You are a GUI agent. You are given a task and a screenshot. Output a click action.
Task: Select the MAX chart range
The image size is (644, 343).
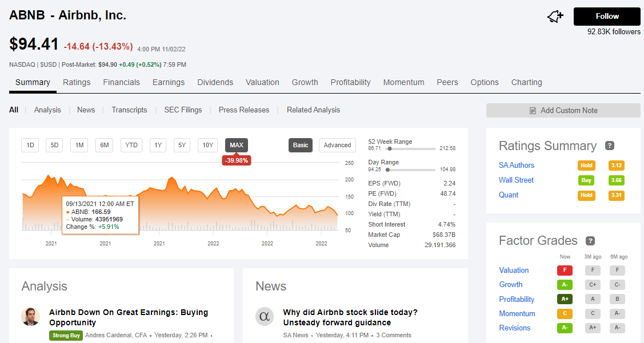tap(237, 145)
